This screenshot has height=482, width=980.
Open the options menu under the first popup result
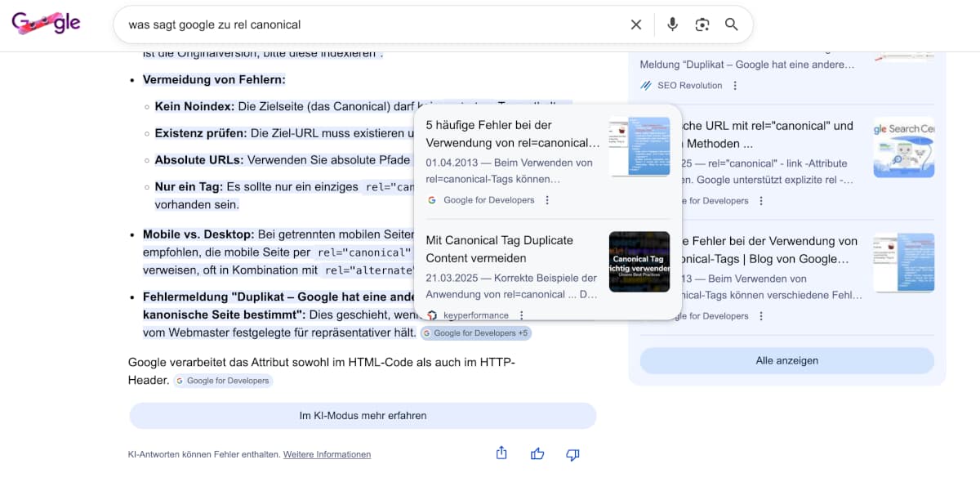click(x=546, y=199)
